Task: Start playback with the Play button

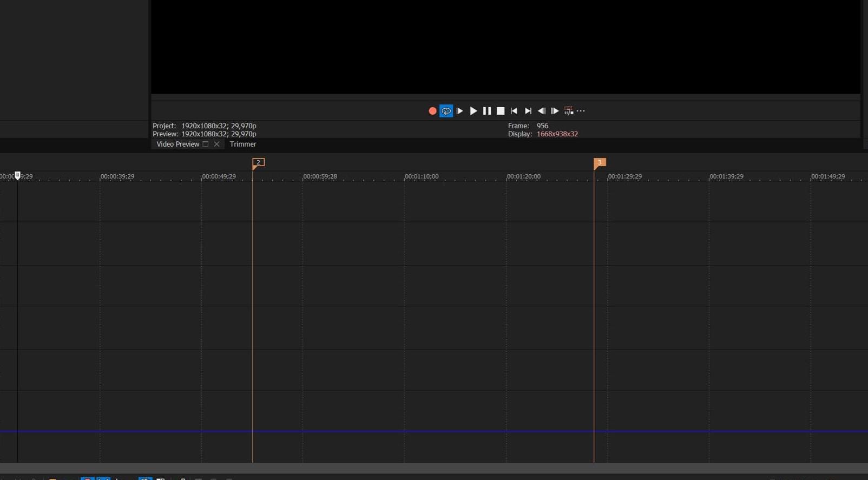Action: click(x=474, y=111)
